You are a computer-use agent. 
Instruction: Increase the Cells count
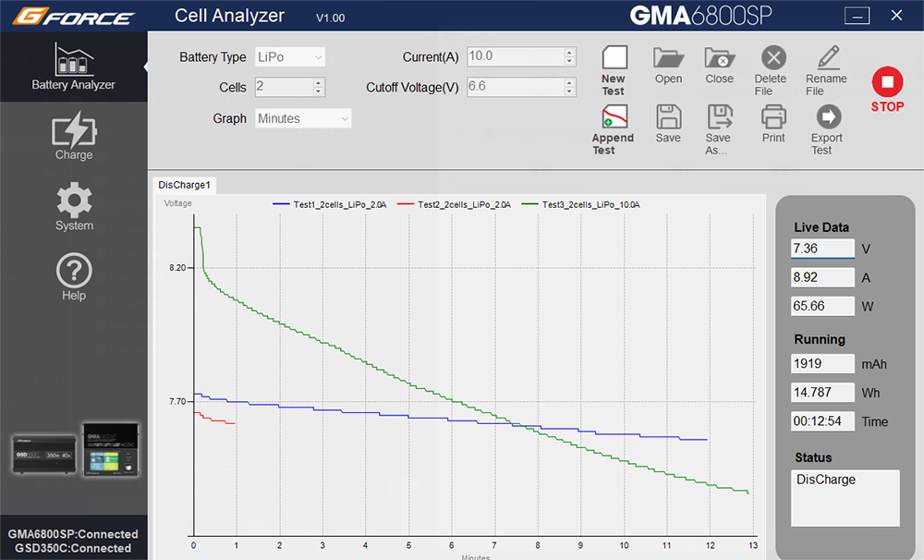pyautogui.click(x=319, y=82)
